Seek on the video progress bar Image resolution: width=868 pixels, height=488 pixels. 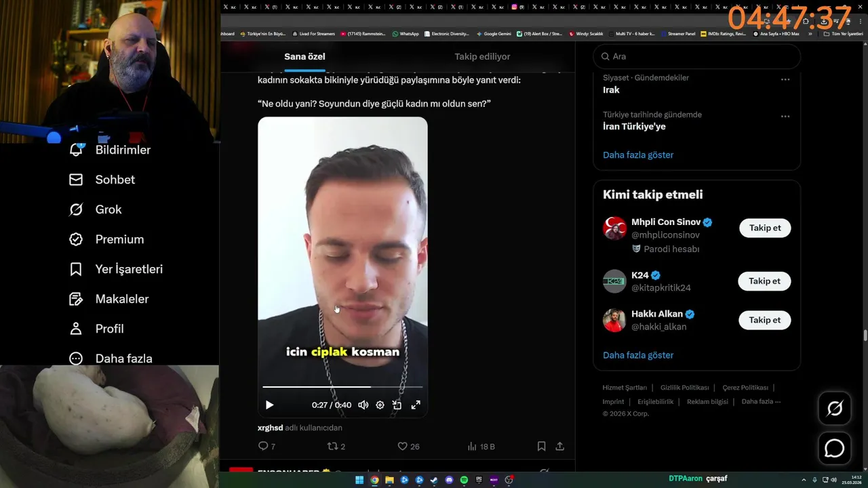pyautogui.click(x=342, y=387)
